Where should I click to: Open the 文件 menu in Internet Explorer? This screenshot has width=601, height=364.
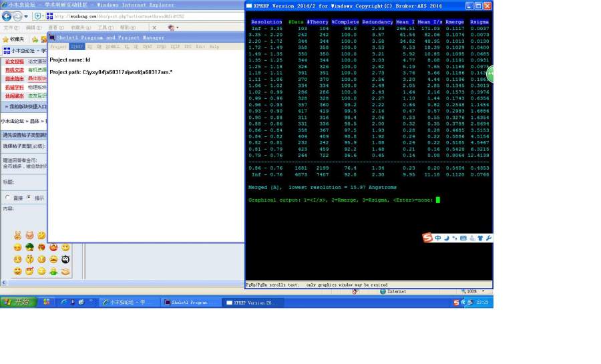11,27
